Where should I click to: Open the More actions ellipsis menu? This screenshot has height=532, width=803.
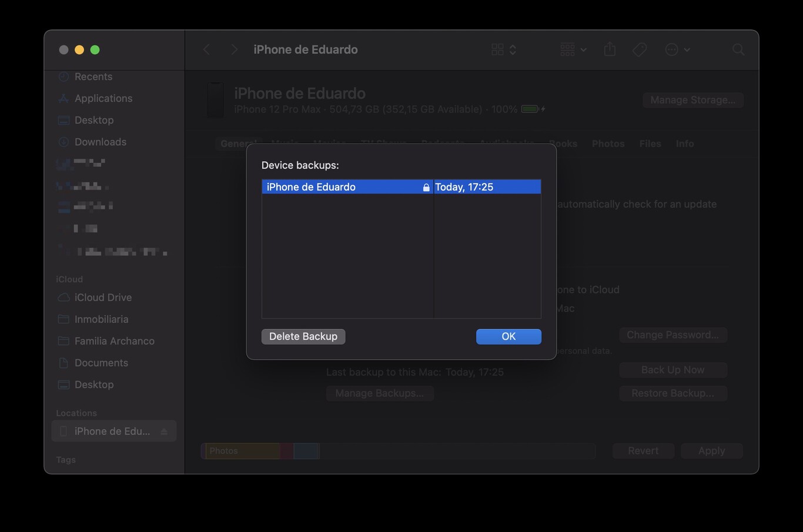coord(677,50)
